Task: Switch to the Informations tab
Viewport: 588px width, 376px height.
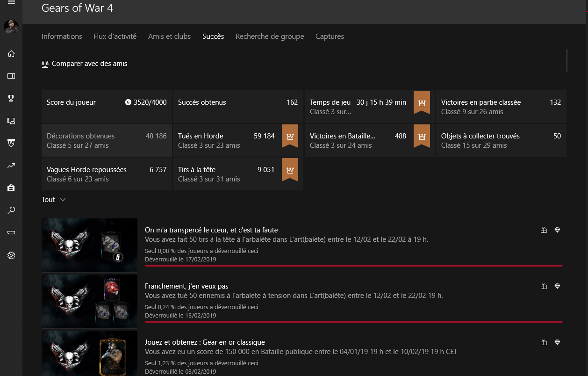Action: 62,36
